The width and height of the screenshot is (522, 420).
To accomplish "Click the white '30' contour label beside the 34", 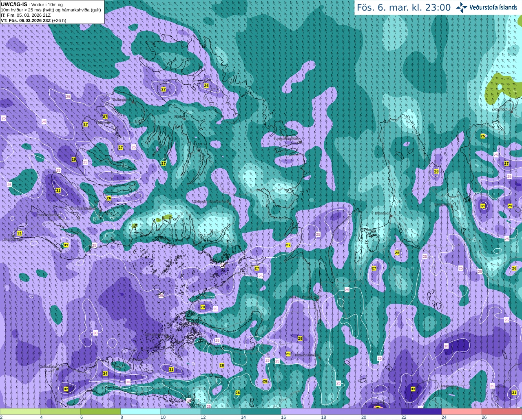I will click(128, 382).
